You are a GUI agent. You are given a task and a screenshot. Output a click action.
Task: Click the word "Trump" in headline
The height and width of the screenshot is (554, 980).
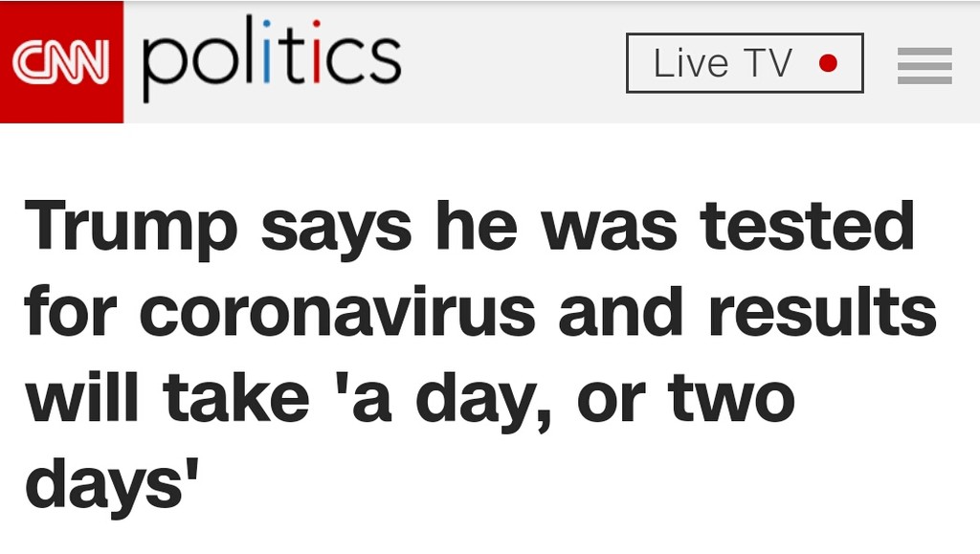[x=131, y=226]
